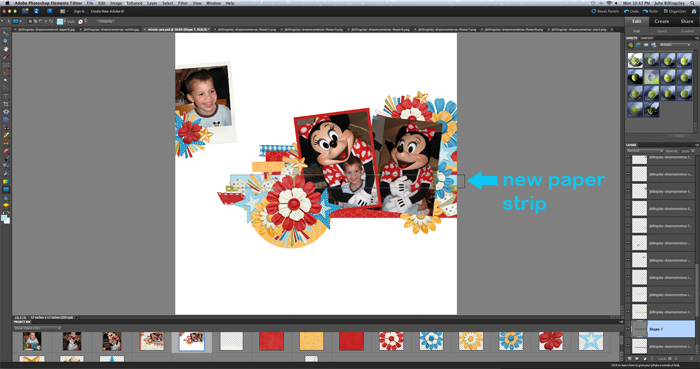
Task: Open the File menu
Action: pos(90,3)
